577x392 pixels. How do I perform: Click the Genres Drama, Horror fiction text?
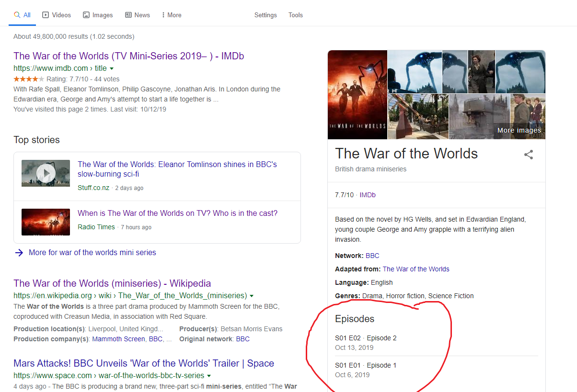coord(404,296)
